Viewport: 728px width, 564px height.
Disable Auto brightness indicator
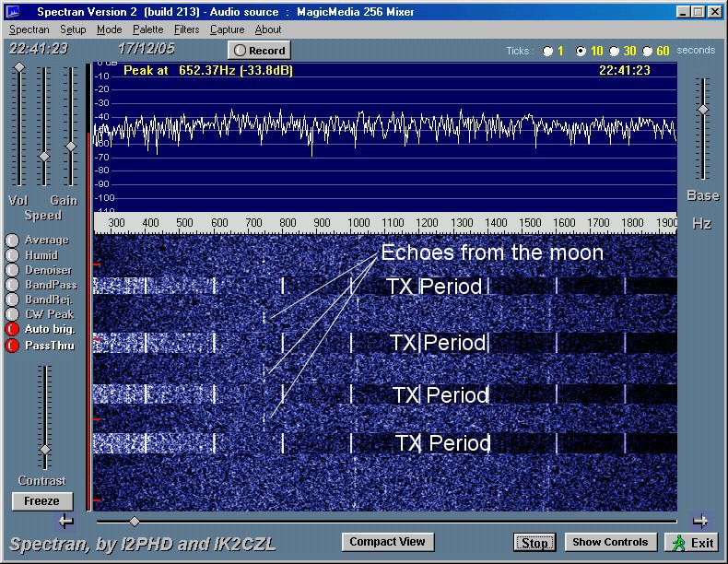[12, 329]
